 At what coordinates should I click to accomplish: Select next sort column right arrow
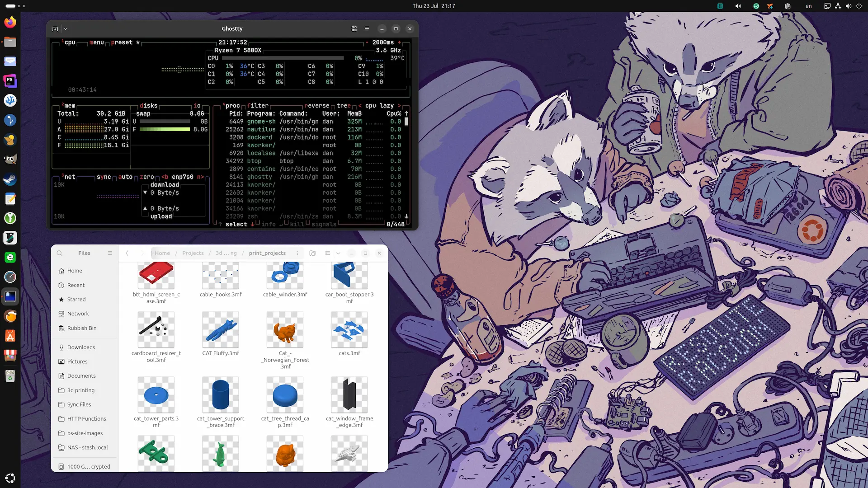399,106
